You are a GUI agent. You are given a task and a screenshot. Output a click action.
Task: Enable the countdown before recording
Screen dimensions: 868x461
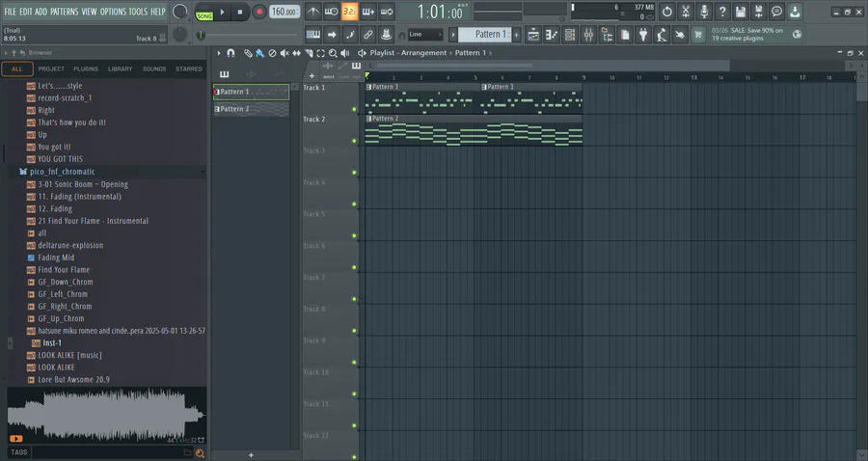coord(350,11)
